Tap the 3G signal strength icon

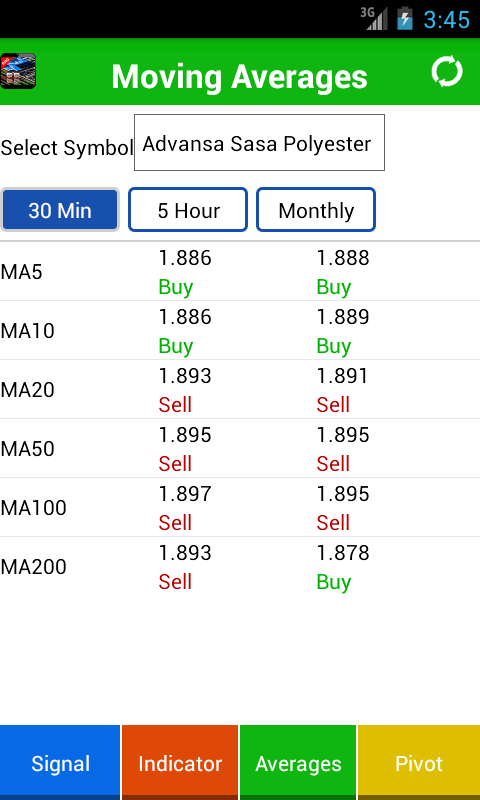pyautogui.click(x=373, y=19)
